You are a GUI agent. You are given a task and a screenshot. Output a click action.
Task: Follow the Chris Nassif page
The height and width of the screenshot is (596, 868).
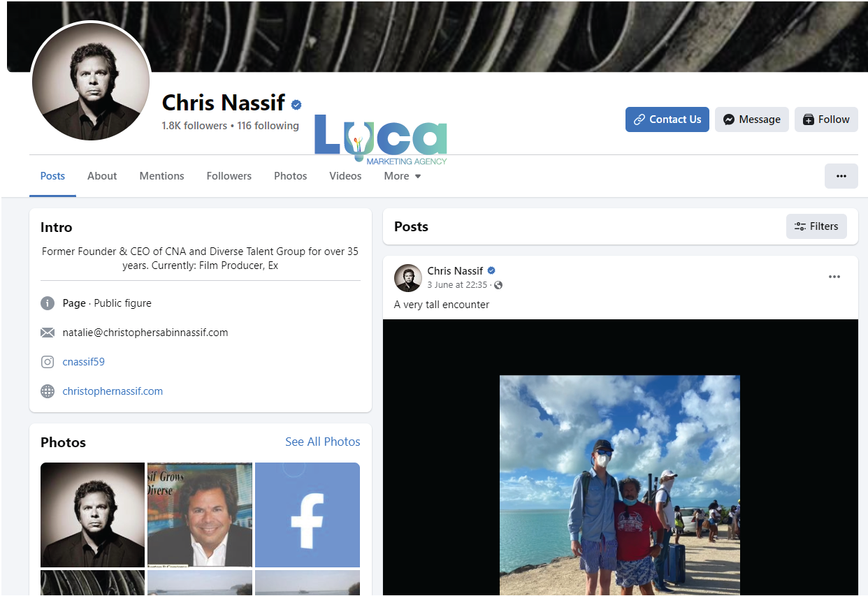(826, 119)
